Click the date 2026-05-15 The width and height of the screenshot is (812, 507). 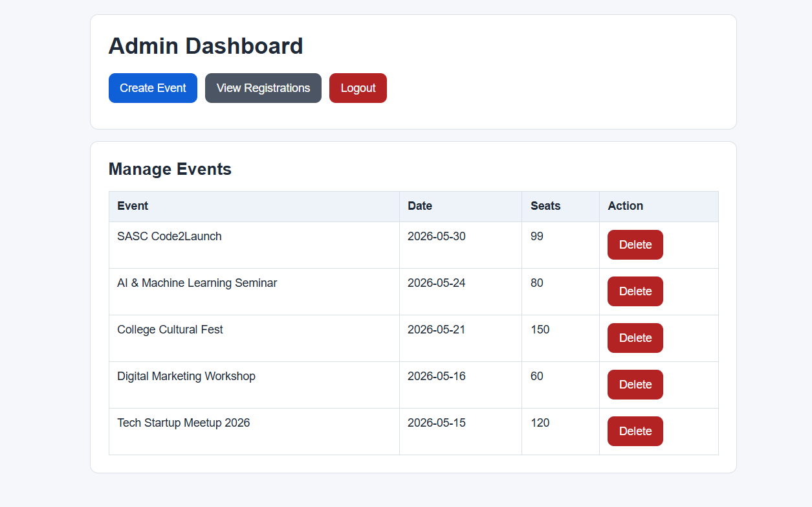(x=437, y=423)
